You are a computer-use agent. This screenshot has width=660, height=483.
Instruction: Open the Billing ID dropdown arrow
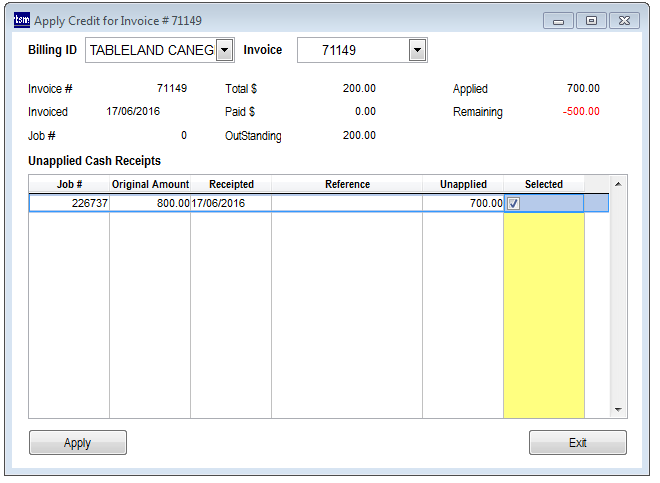coord(225,50)
